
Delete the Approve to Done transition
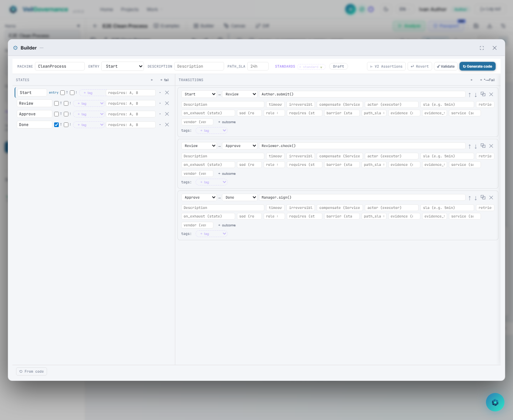tap(491, 198)
